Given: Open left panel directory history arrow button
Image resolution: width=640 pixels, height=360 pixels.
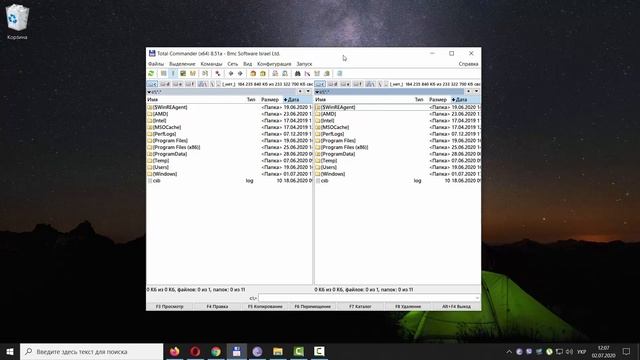Looking at the screenshot, I should pos(308,92).
